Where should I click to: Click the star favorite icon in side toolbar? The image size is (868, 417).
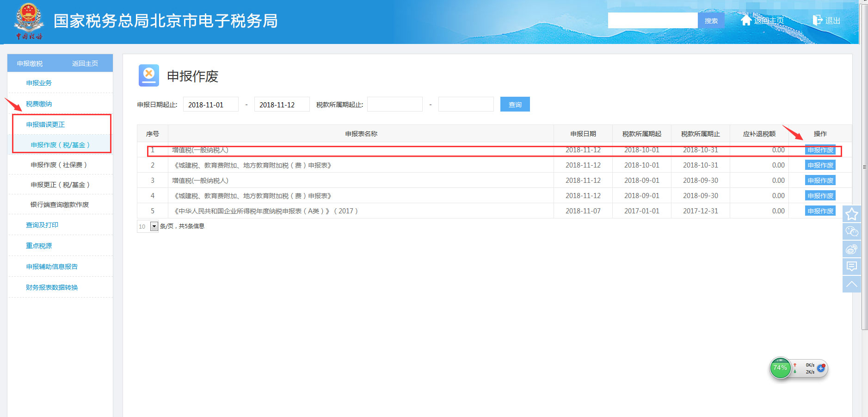click(x=851, y=214)
